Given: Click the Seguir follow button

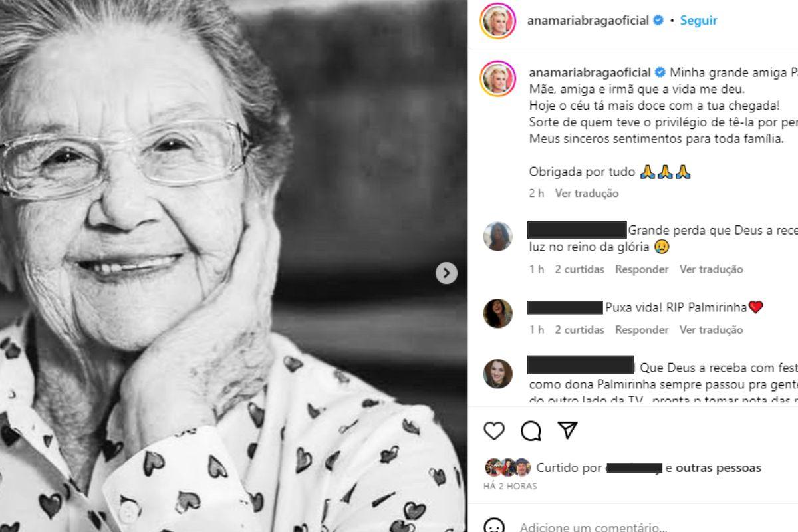Looking at the screenshot, I should click(x=698, y=21).
